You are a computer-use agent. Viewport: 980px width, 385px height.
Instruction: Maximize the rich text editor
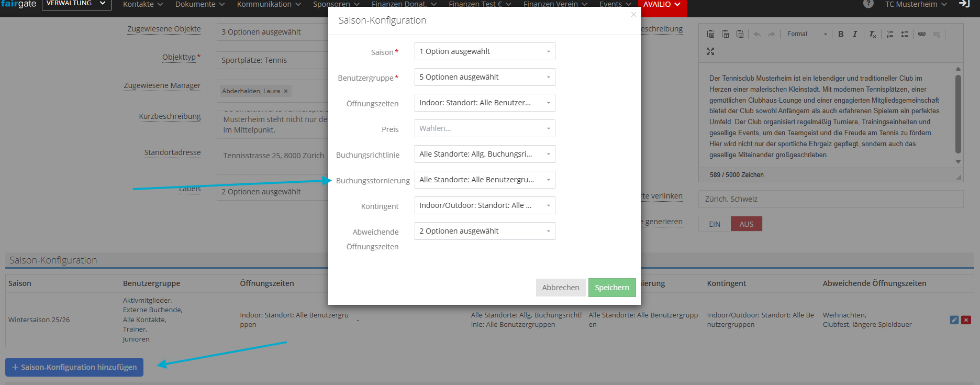[710, 51]
